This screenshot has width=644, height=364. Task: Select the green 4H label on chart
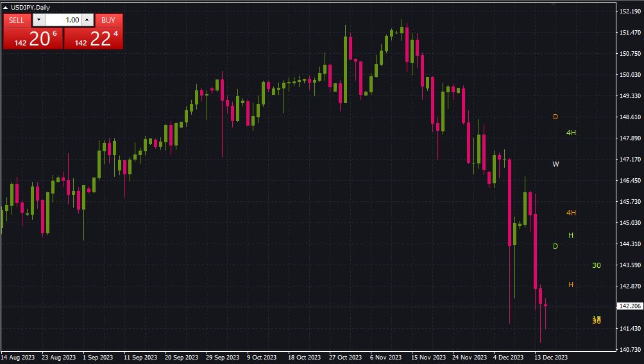pos(571,133)
